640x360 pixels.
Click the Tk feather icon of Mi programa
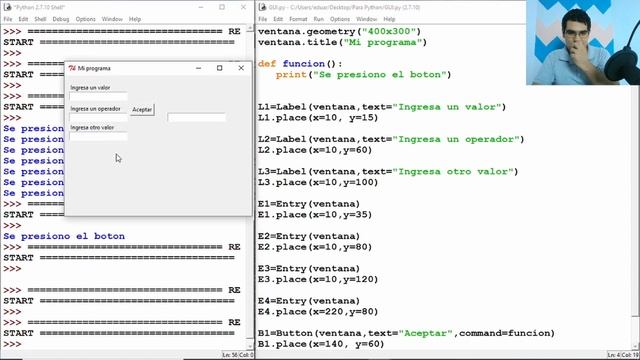click(x=72, y=68)
